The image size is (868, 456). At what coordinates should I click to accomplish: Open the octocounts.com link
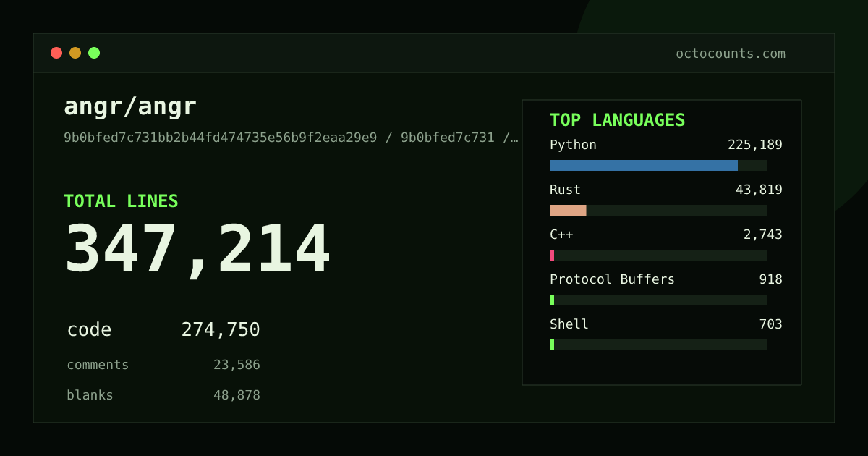[x=731, y=54]
